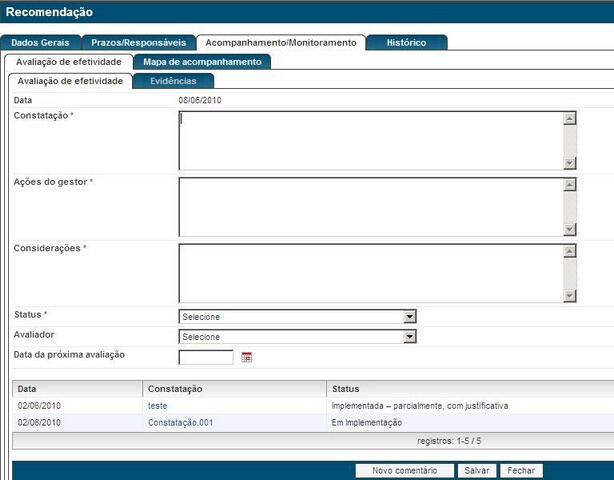Viewport: 614px width, 480px height.
Task: Click the 'registros: 1-5 / 5' pager text
Action: [449, 441]
